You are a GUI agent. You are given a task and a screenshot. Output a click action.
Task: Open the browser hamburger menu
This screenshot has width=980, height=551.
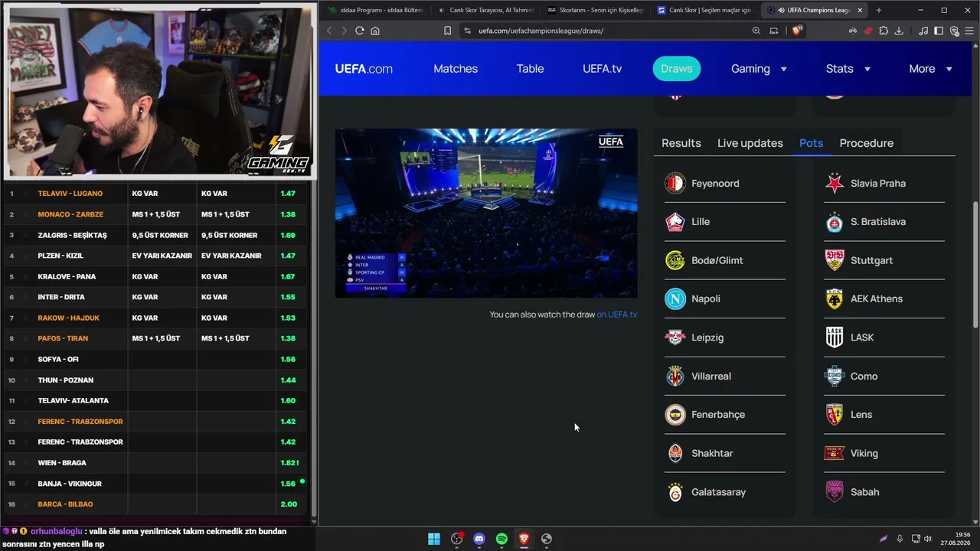pos(969,31)
